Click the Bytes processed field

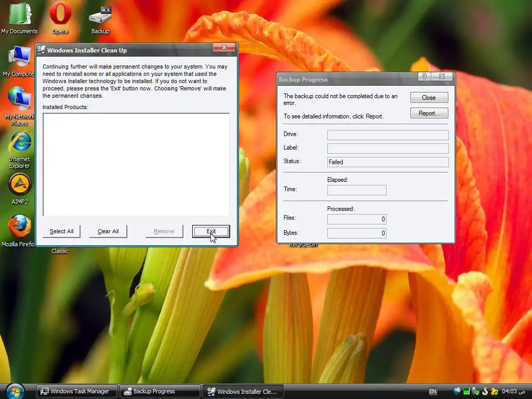point(356,233)
